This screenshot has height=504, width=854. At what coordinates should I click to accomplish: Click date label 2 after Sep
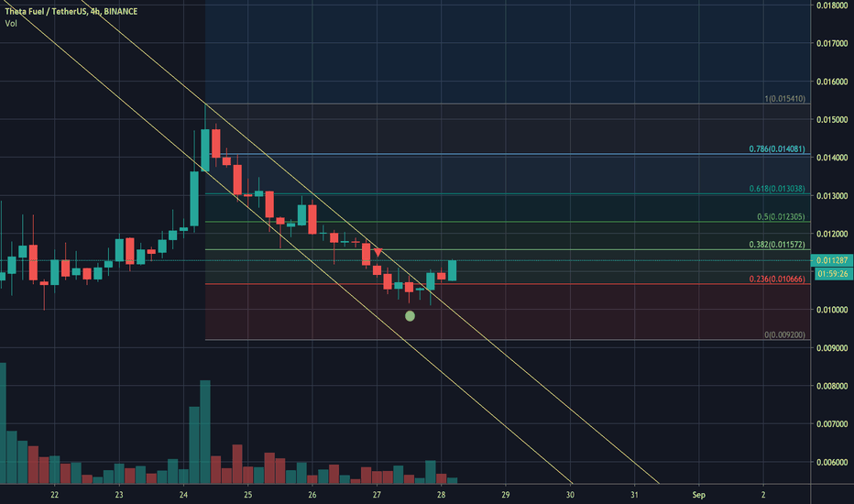[763, 495]
